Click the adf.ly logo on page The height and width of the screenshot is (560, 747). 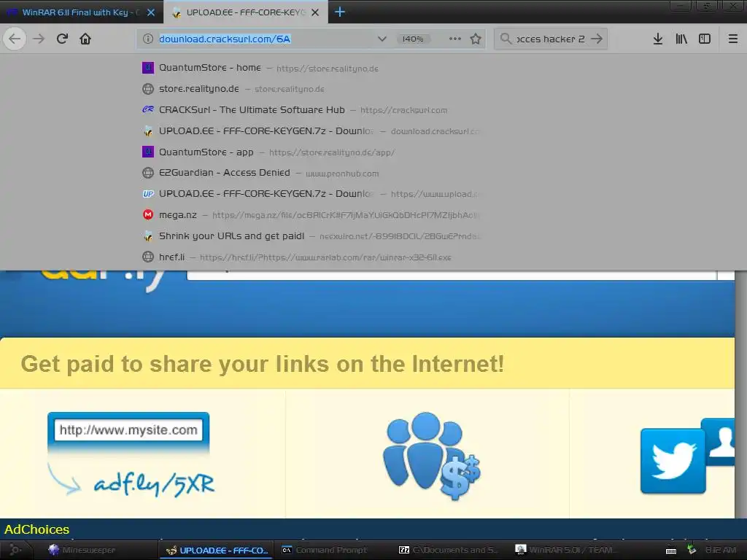point(102,281)
